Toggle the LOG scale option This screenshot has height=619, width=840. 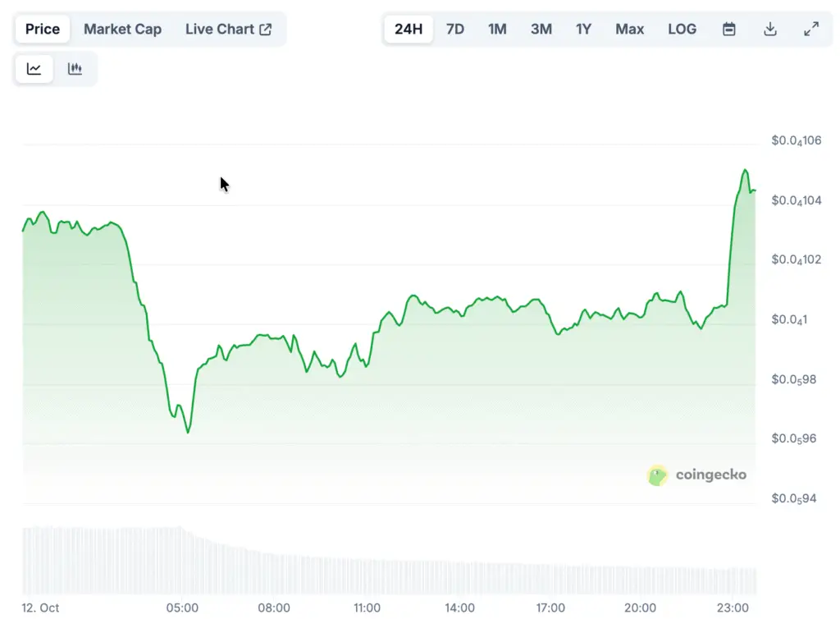click(682, 30)
